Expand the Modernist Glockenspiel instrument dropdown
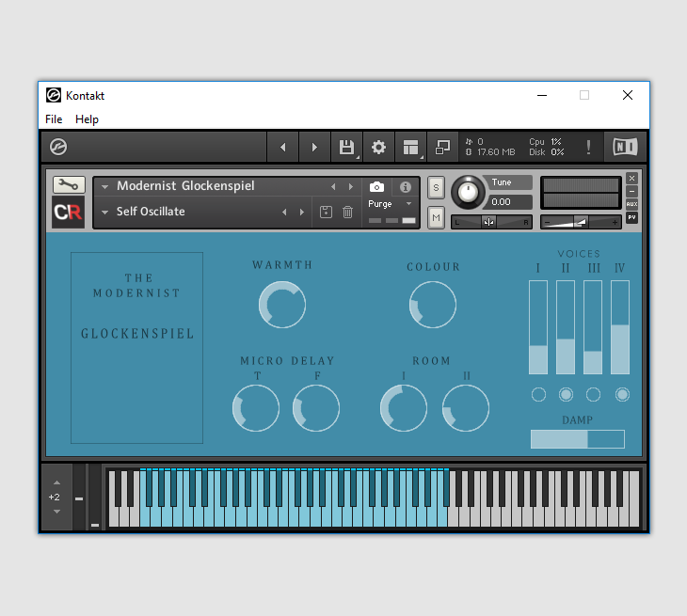687x616 pixels. coord(105,186)
